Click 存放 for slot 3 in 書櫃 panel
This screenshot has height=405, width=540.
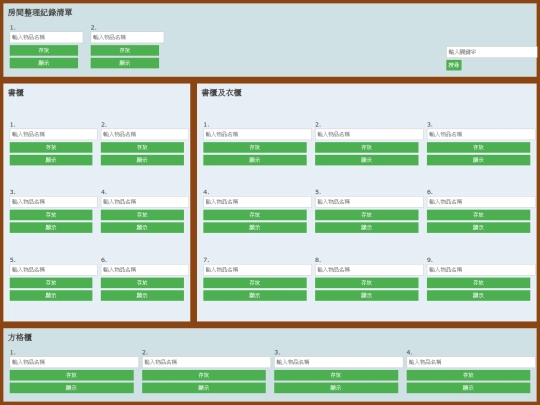(51, 215)
